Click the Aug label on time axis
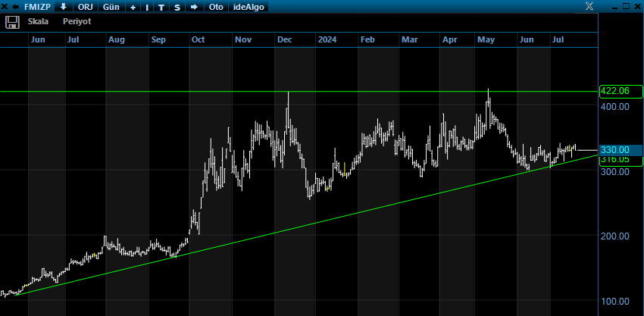The image size is (644, 316). click(x=117, y=40)
